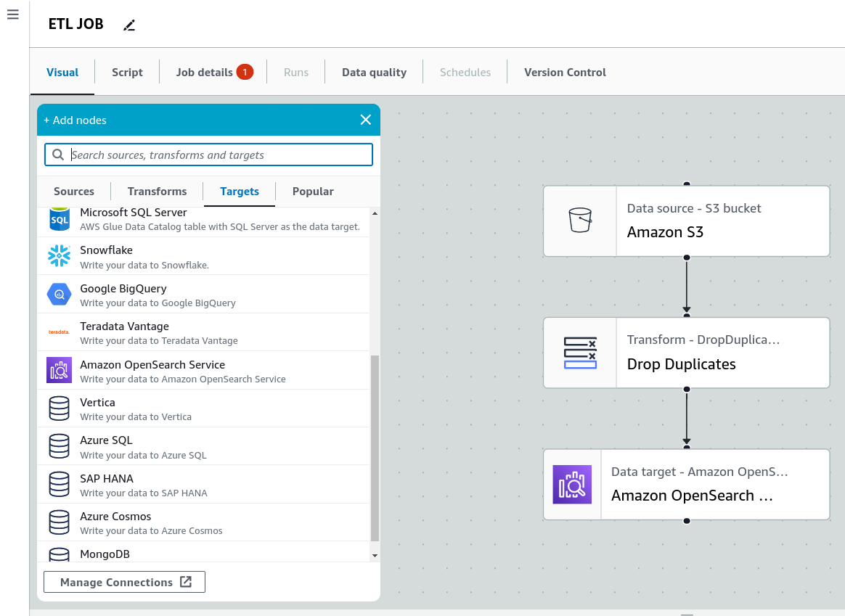Screen dimensions: 845x616
Task: Focus the search sources, transforms and targets field
Action: click(208, 155)
